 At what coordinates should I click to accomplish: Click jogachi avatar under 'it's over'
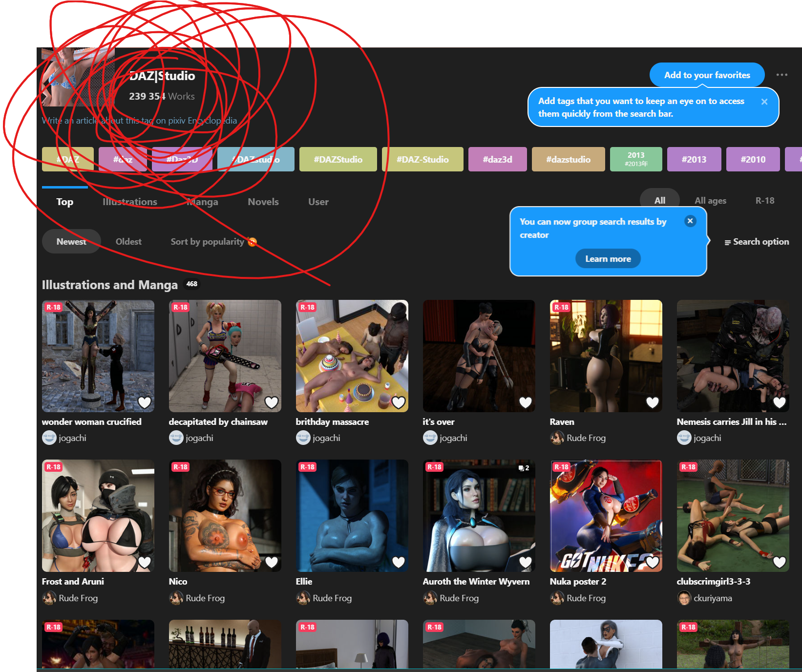[x=430, y=438]
